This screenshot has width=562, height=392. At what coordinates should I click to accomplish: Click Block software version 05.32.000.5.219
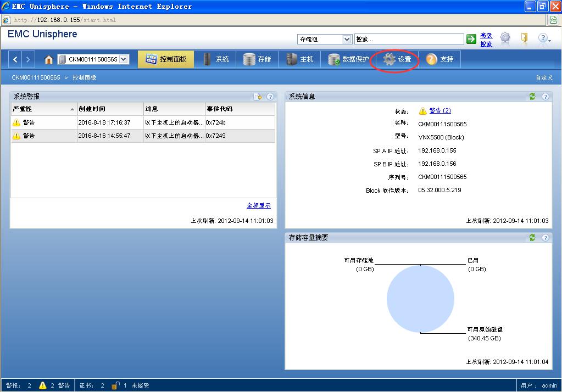(x=440, y=191)
